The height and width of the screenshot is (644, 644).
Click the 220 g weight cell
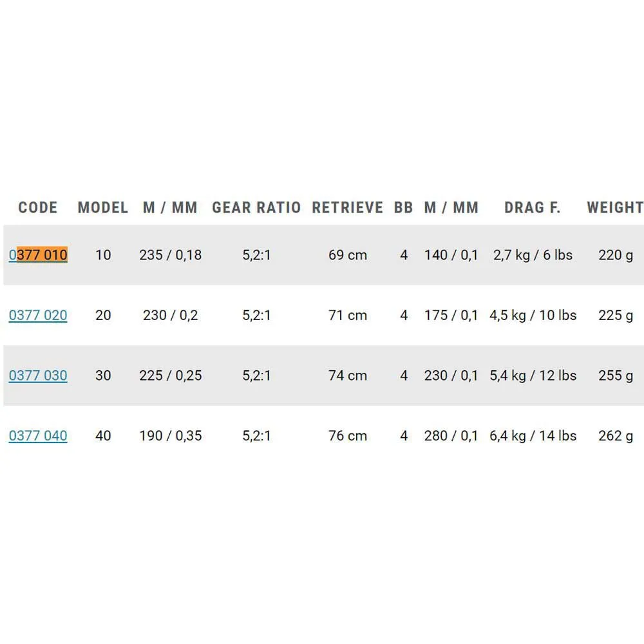(x=616, y=255)
